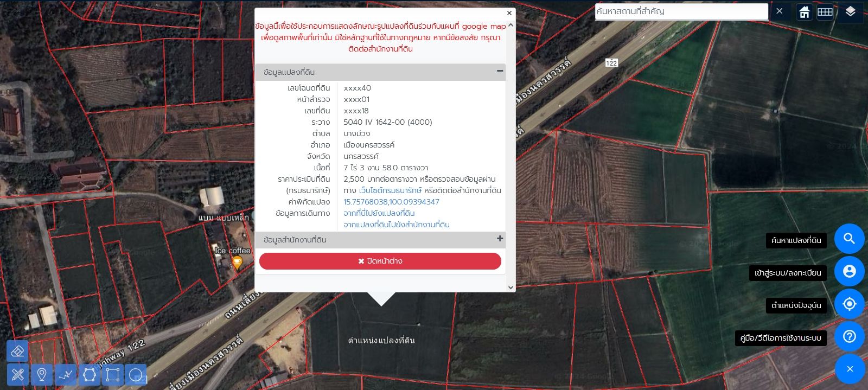Viewport: 868px width, 390px height.
Task: Click the area value 7 ไร่ 3 งาน 58.0 ตารางวา
Action: tap(386, 168)
